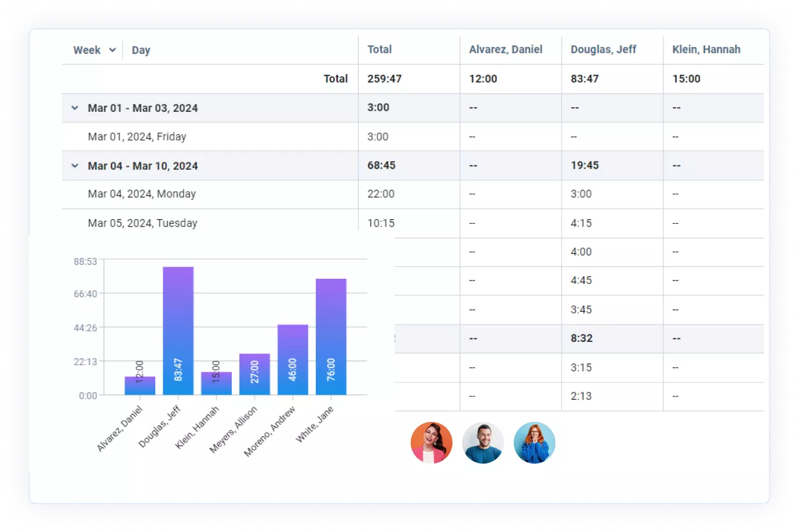Click Moreno, Andrew's 46:00 chart bar
Image resolution: width=798 pixels, height=532 pixels.
293,359
